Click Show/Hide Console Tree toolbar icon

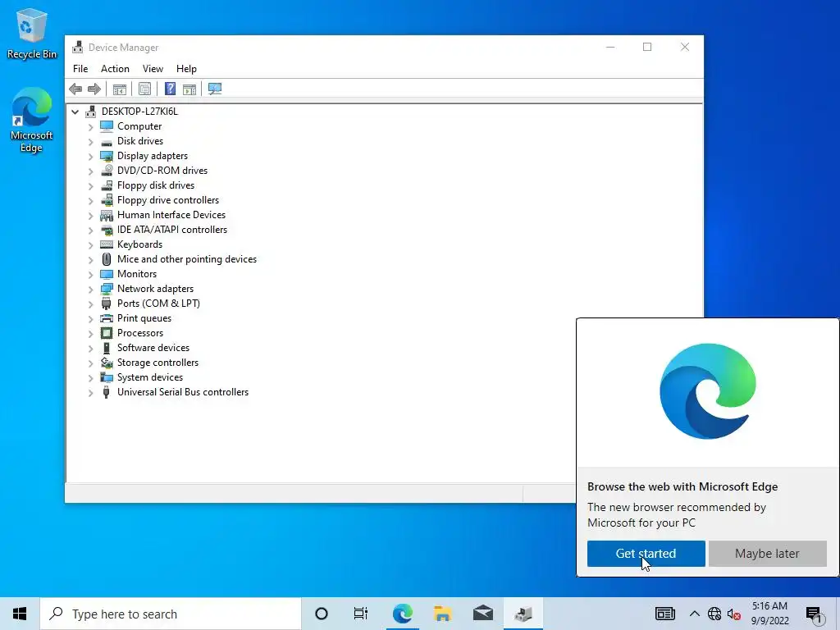pos(120,89)
